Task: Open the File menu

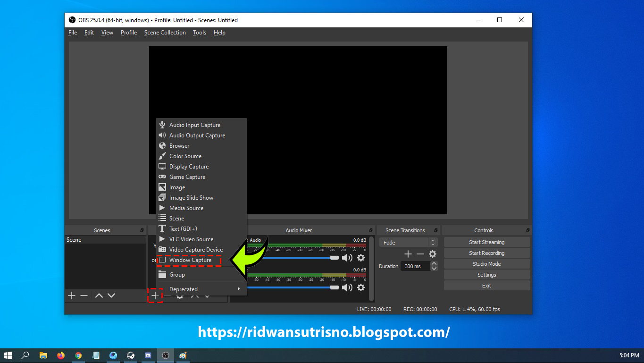Action: coord(73,33)
